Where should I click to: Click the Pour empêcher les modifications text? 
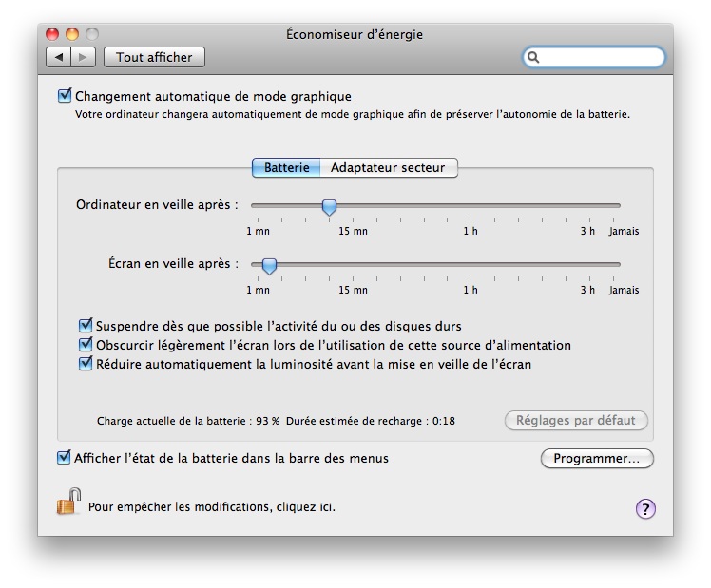click(x=212, y=507)
